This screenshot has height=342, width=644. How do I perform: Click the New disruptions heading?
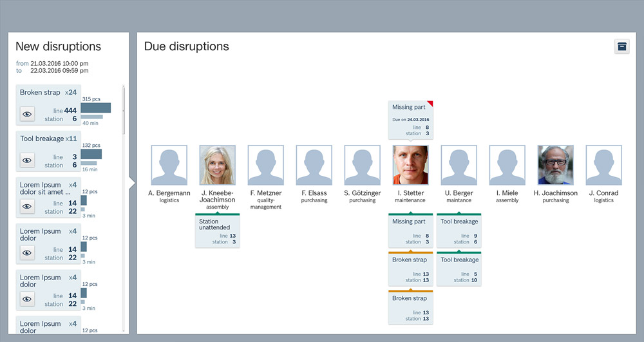point(59,46)
